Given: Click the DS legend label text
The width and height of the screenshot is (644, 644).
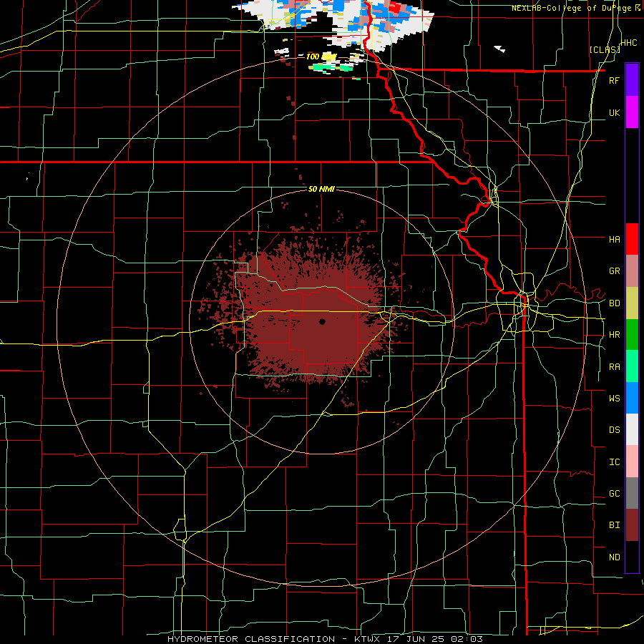Looking at the screenshot, I should coord(615,429).
